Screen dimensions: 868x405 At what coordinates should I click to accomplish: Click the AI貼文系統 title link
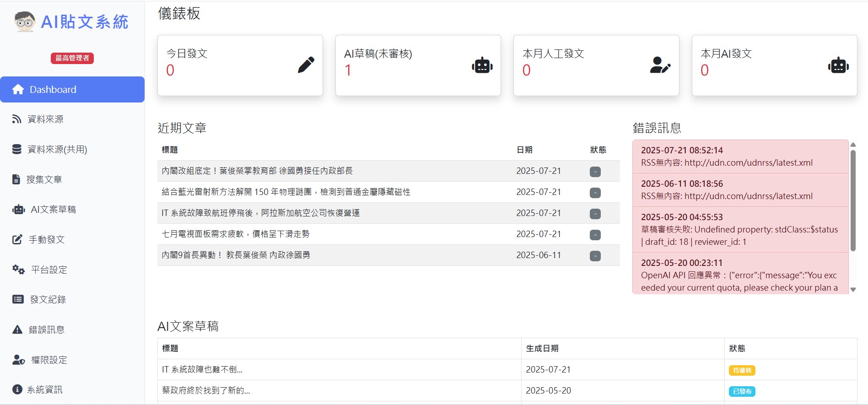[x=85, y=22]
